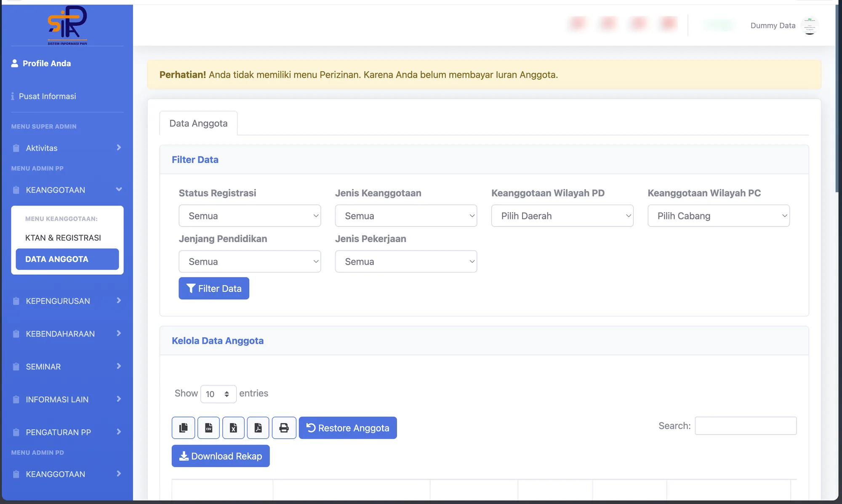Expand the PENGATURAN PP menu chevron
The height and width of the screenshot is (504, 842).
pos(119,432)
